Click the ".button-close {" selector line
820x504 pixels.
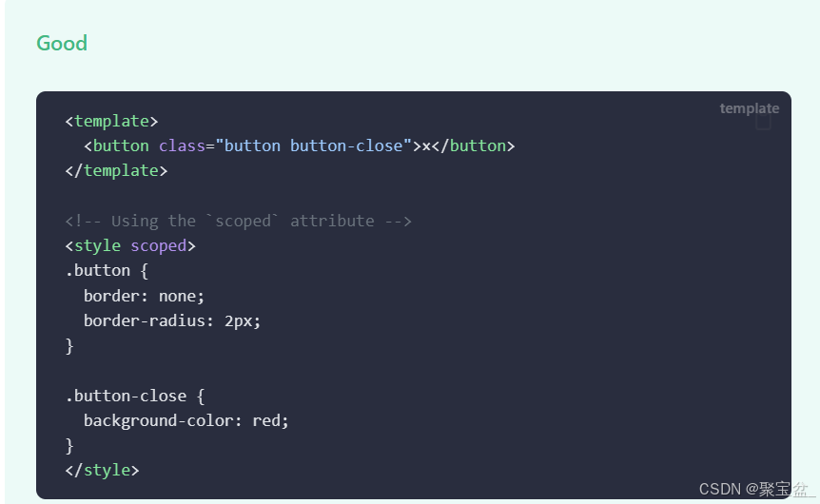pyautogui.click(x=134, y=395)
